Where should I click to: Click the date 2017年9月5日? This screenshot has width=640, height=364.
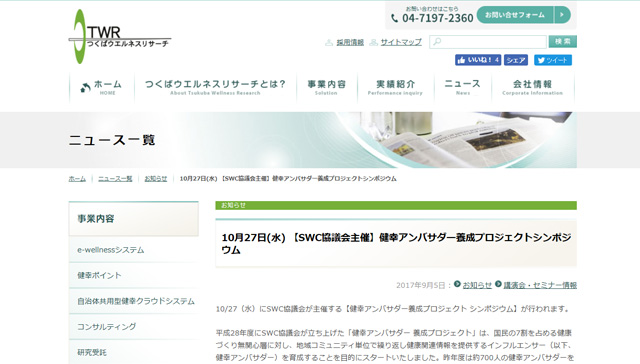click(x=420, y=285)
